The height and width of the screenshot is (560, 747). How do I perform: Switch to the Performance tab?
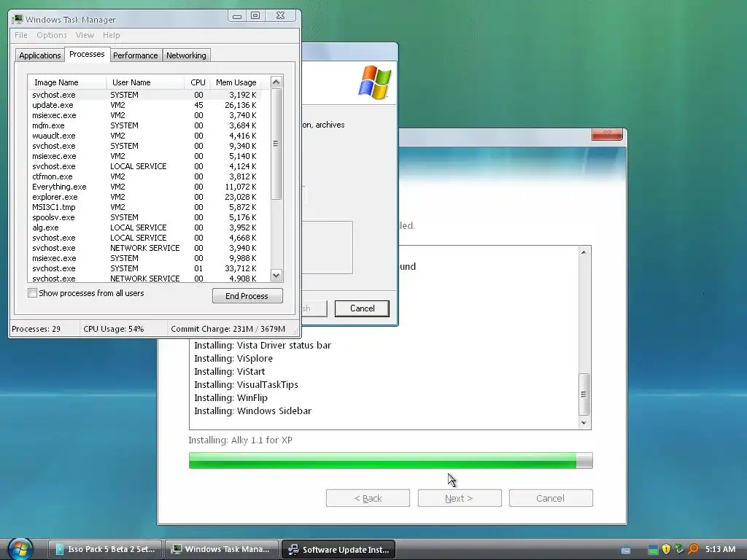[135, 55]
